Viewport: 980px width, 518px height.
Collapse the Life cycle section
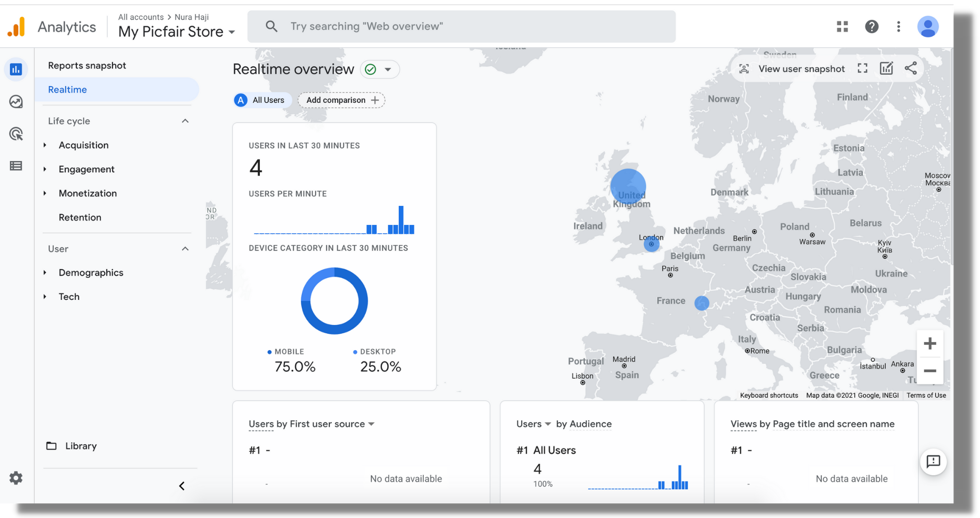[185, 121]
